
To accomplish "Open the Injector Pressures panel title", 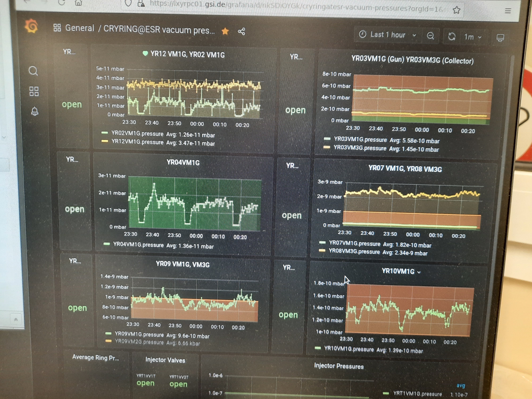I will 339,366.
